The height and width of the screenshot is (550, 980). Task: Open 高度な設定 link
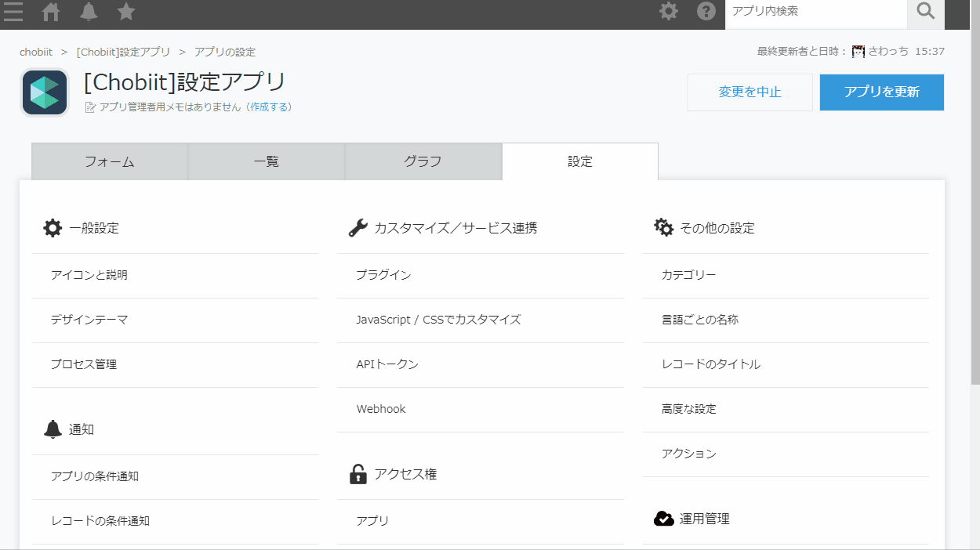tap(786, 409)
